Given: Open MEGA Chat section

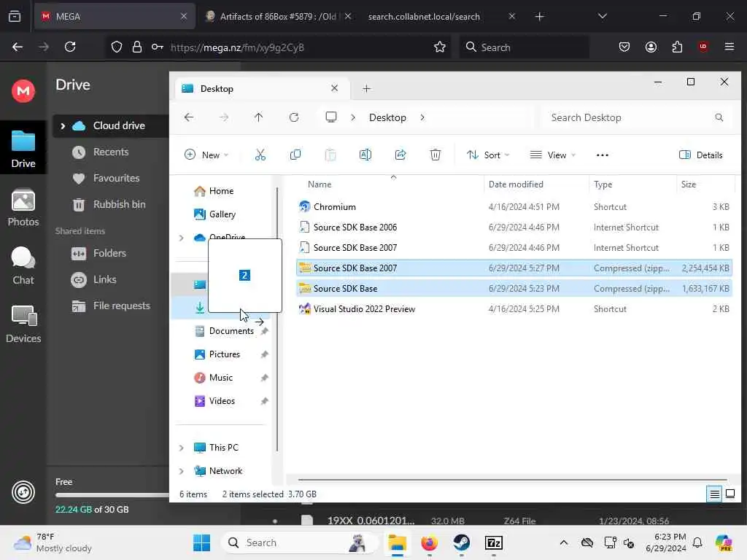Looking at the screenshot, I should pyautogui.click(x=23, y=265).
